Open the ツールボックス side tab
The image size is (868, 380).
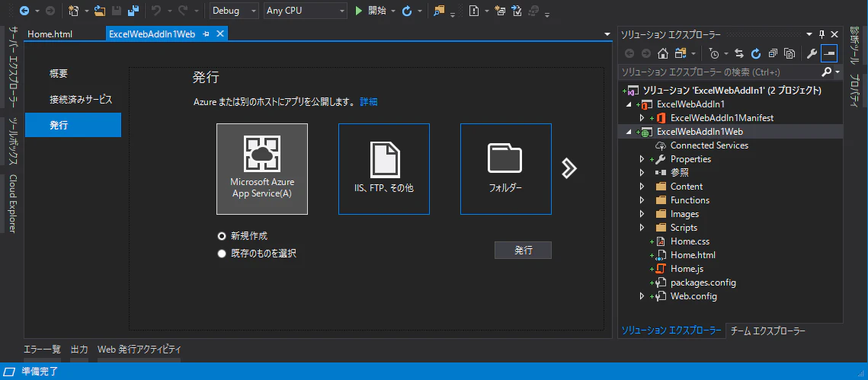pos(13,142)
